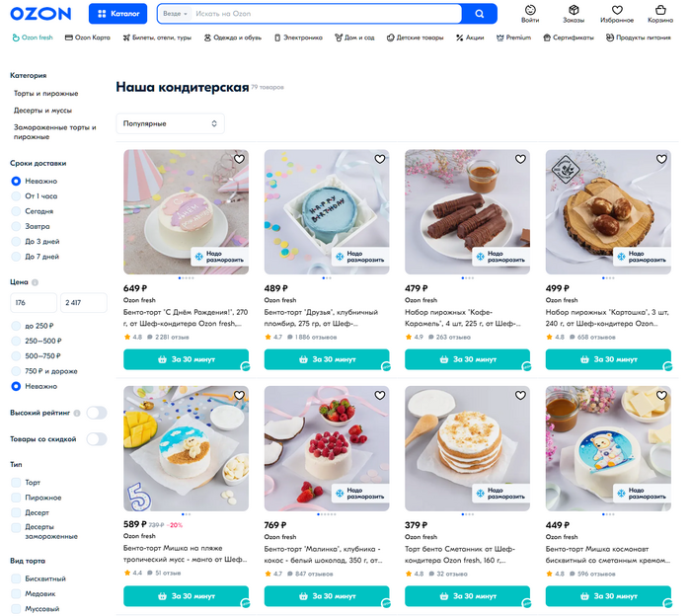This screenshot has width=691, height=616.
Task: Check the Медовик cake kind checkbox
Action: [17, 594]
